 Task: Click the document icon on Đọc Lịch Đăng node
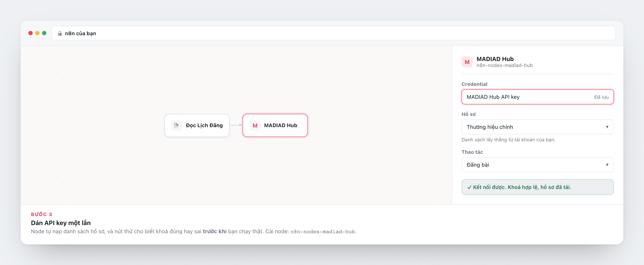[176, 125]
